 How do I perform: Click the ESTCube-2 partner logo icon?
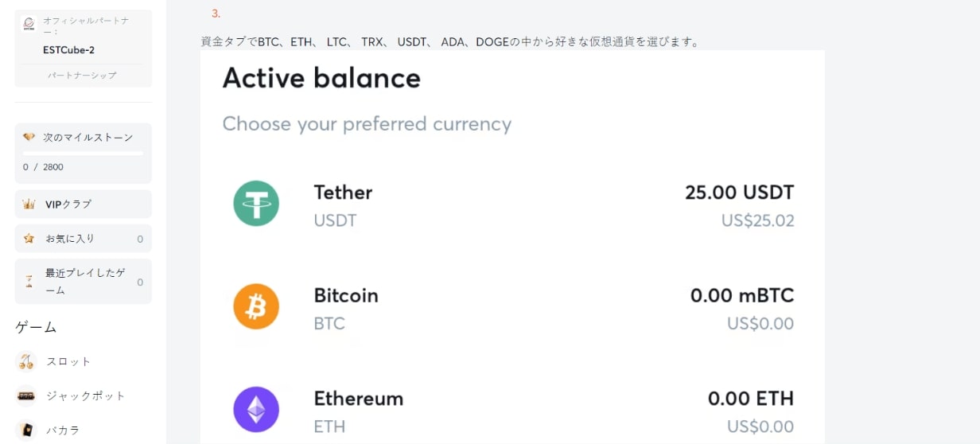29,24
